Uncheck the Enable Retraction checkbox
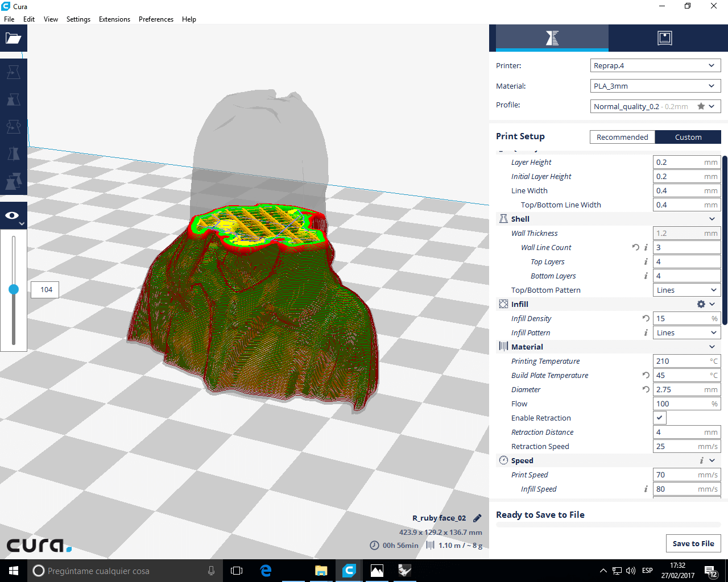This screenshot has width=728, height=582. [659, 418]
